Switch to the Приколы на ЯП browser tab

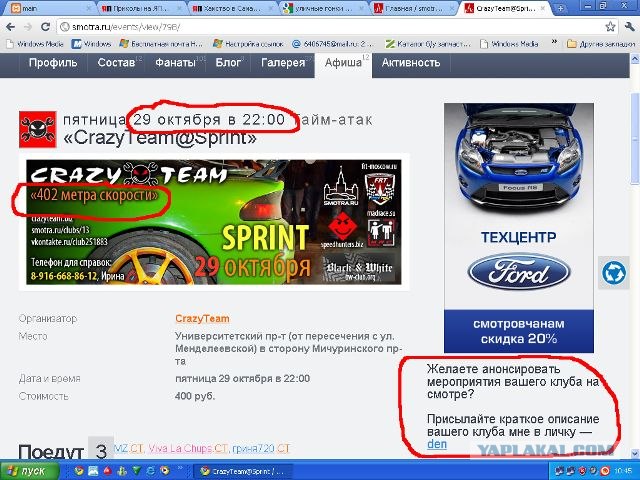pos(141,8)
